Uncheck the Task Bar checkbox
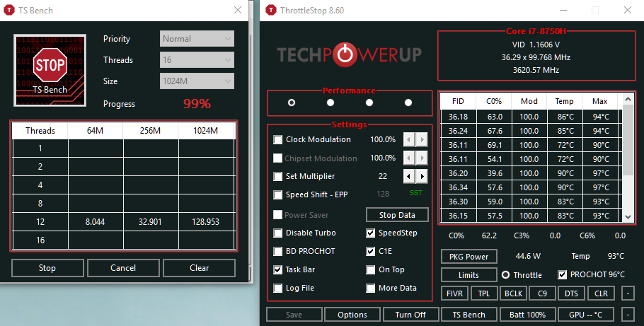644x326 pixels. click(278, 269)
